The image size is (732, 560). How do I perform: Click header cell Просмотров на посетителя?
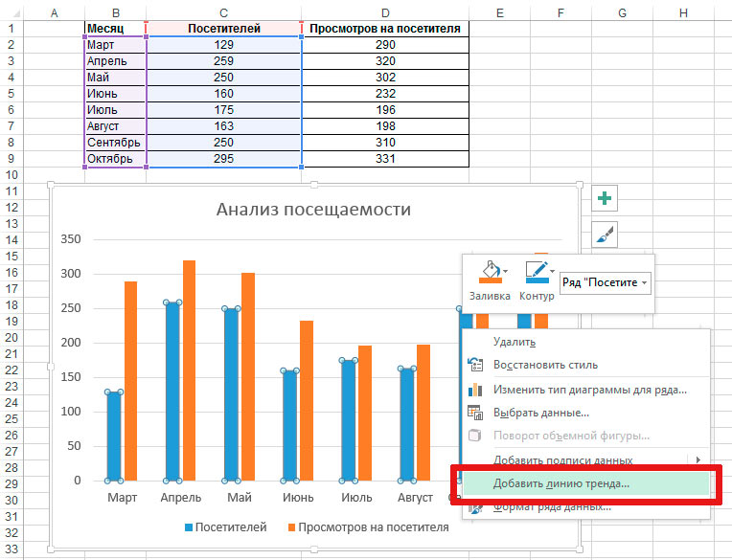coord(385,29)
